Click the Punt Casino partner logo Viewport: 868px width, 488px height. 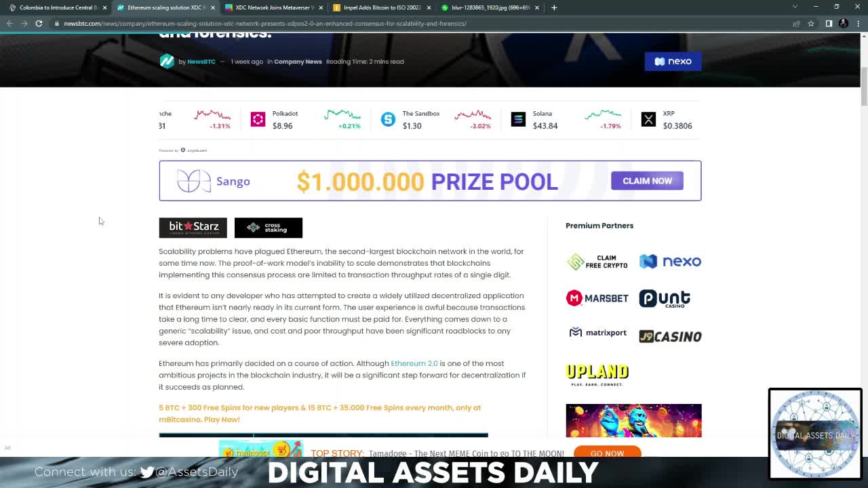tap(665, 298)
